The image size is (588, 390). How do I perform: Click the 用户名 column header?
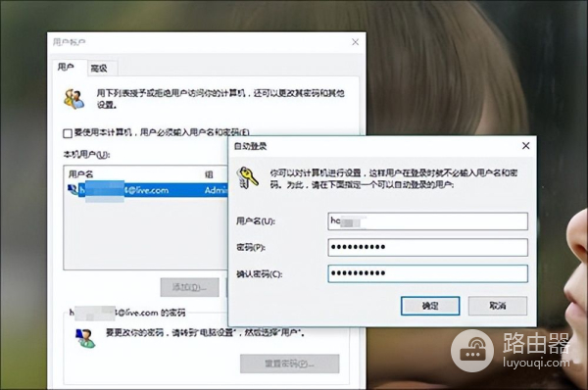coord(80,174)
